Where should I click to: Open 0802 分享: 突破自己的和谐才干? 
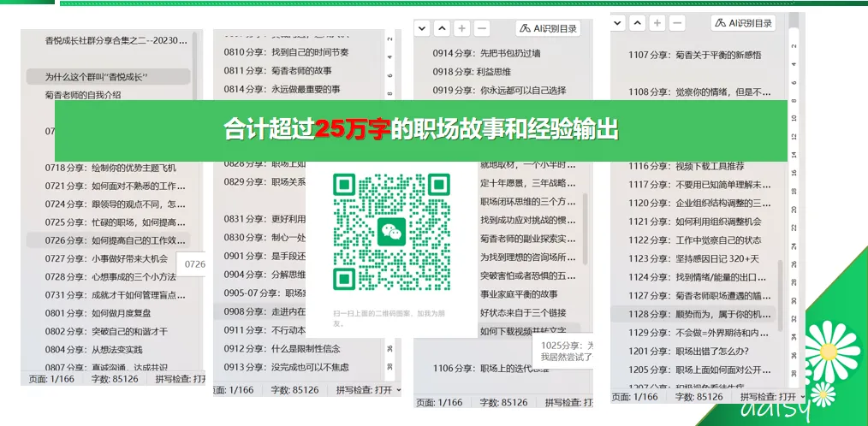(x=106, y=331)
